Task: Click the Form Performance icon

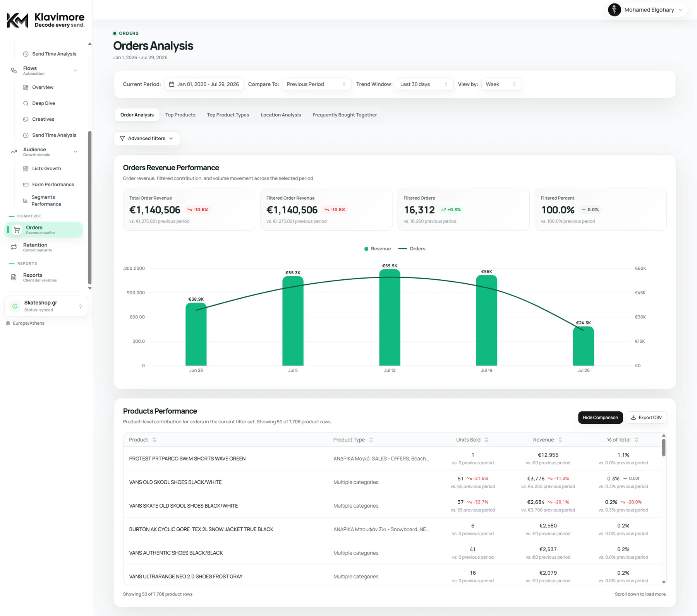Action: 26,185
